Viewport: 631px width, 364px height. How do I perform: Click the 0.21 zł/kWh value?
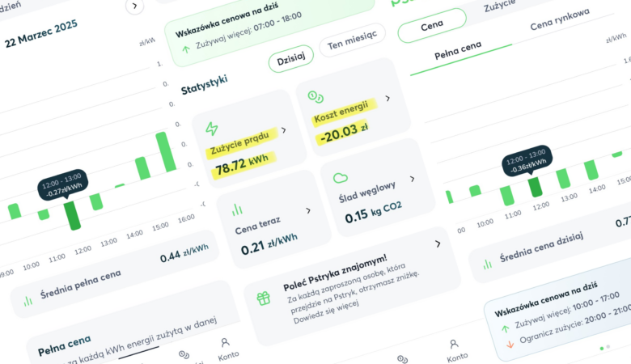[x=269, y=243]
